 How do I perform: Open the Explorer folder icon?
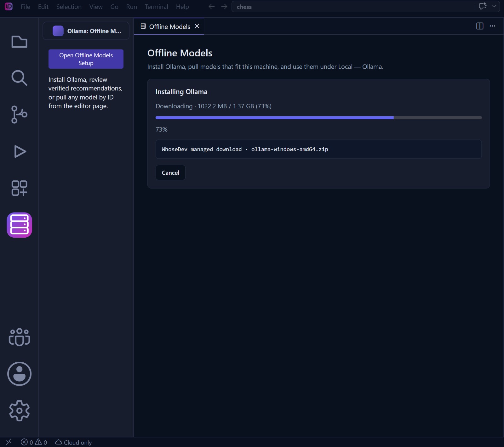(19, 42)
